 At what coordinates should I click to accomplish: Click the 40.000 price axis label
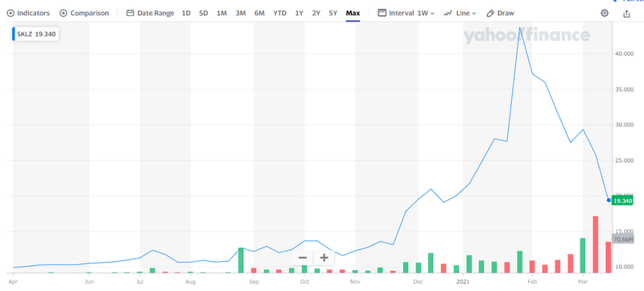[624, 54]
